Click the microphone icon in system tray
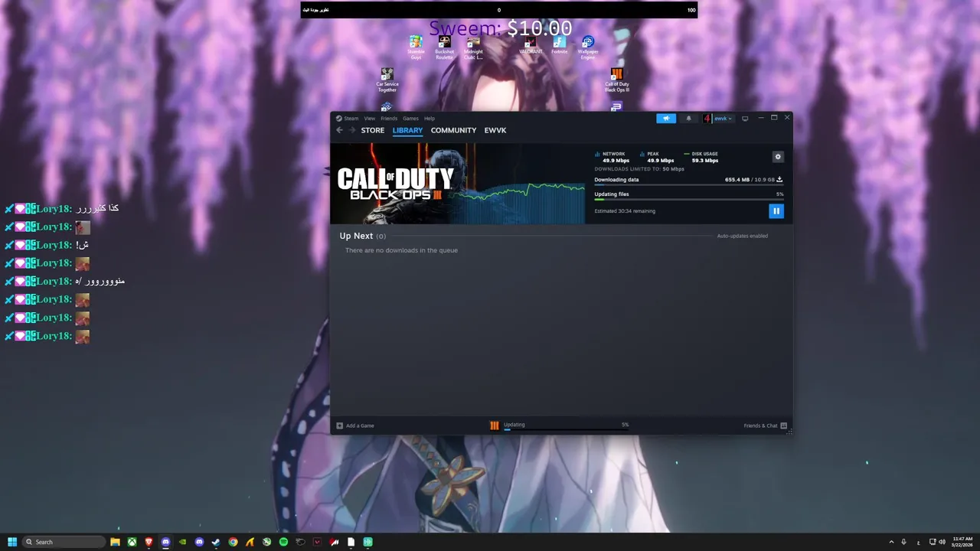The height and width of the screenshot is (551, 980). click(904, 542)
